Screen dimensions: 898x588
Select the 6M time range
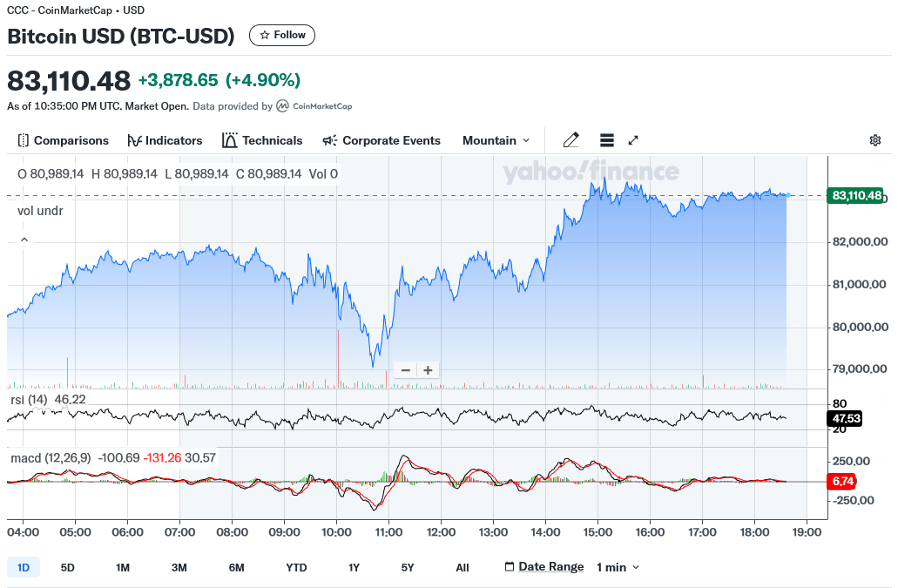(237, 567)
